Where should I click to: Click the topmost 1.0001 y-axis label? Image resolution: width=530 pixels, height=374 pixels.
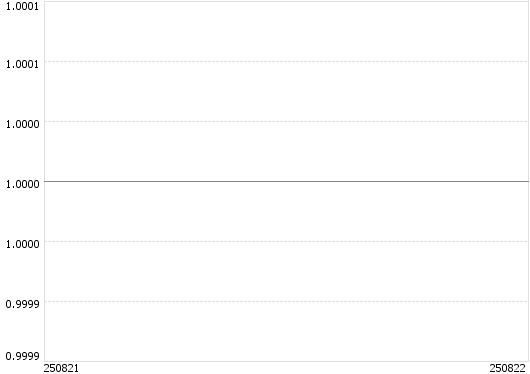pos(22,6)
